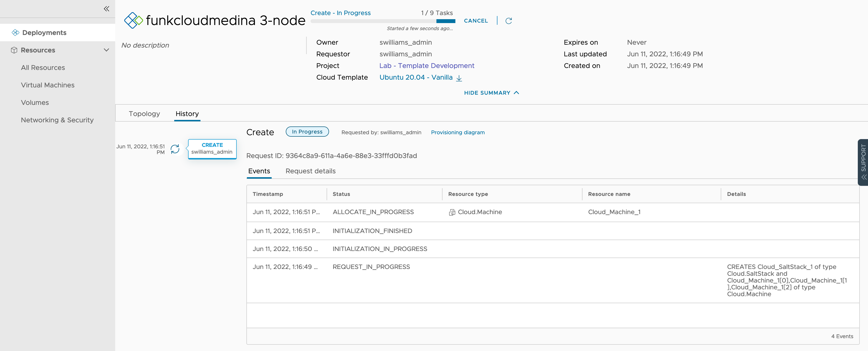Open Networking & Security
Viewport: 868px width, 351px height.
coord(57,120)
